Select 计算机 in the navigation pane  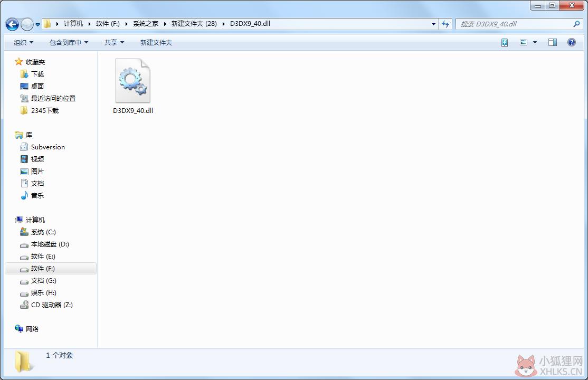35,220
